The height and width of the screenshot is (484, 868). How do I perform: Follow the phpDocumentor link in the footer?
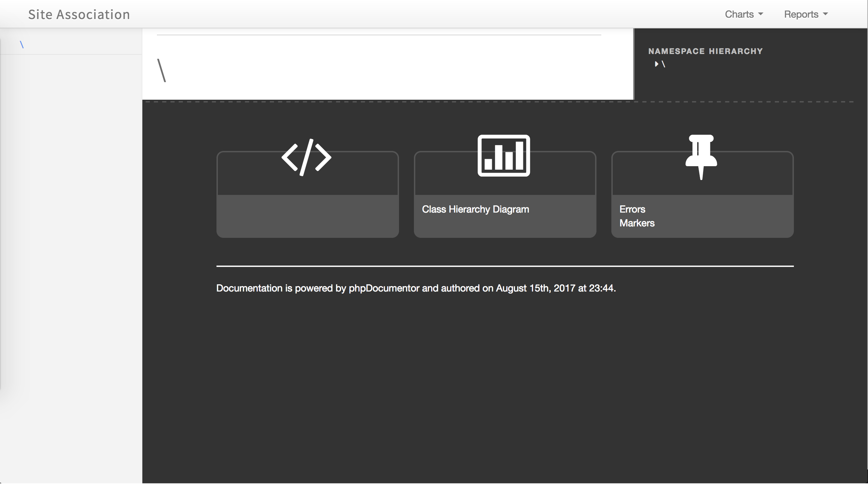click(x=384, y=288)
